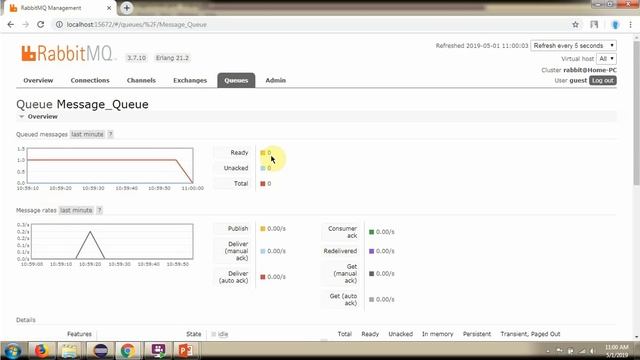This screenshot has height=360, width=640.
Task: Click the blue shield extension icon
Action: (615, 24)
